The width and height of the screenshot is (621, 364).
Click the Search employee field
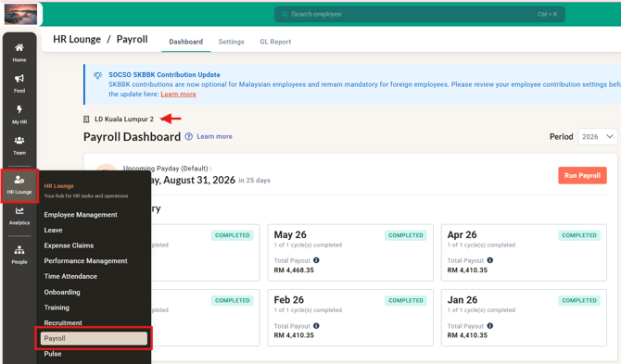pyautogui.click(x=420, y=14)
